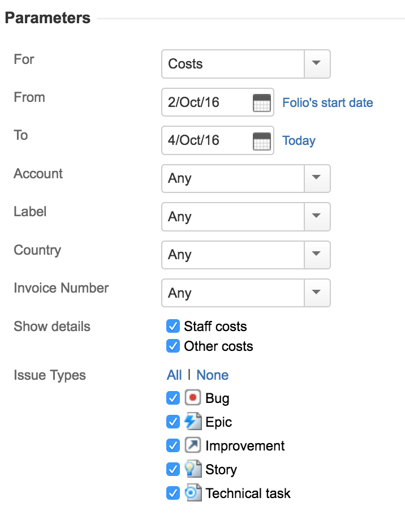Image resolution: width=405 pixels, height=532 pixels.
Task: Open the To date calendar picker
Action: point(261,141)
